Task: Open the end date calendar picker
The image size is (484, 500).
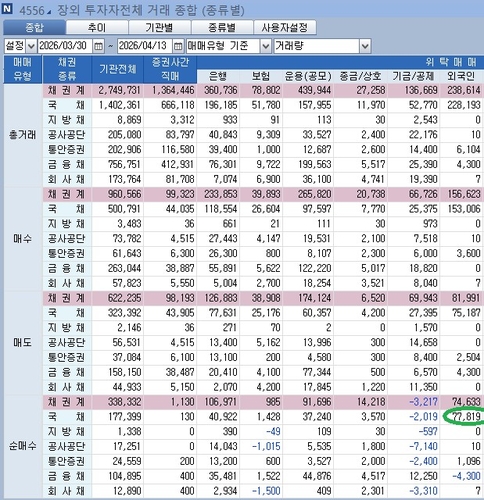Action: point(178,46)
